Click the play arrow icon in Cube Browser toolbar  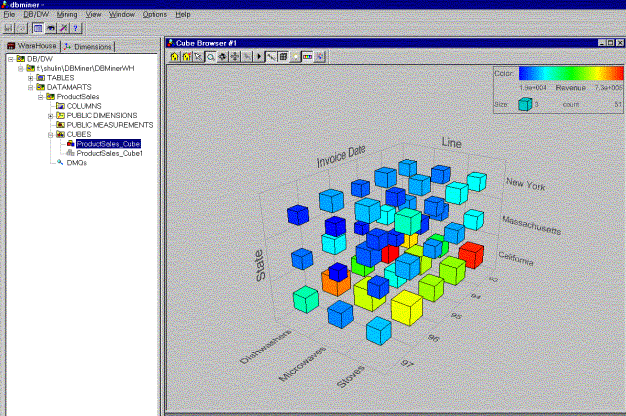click(x=260, y=58)
